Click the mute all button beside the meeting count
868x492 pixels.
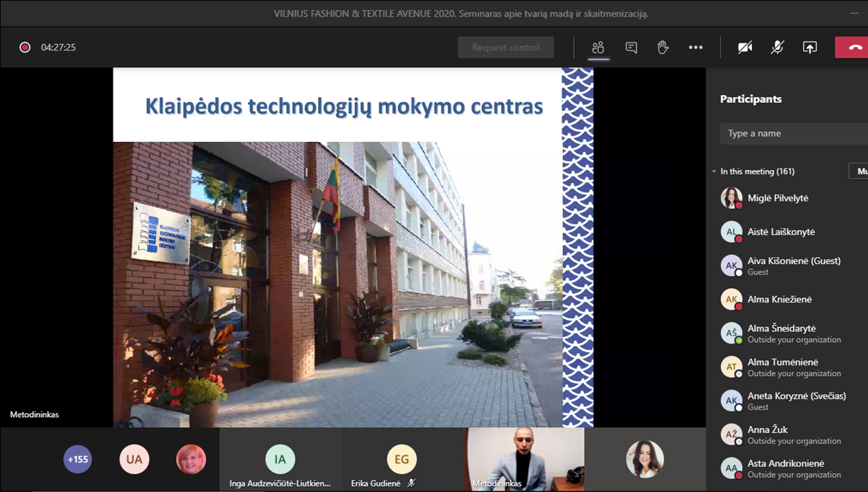[x=859, y=171]
